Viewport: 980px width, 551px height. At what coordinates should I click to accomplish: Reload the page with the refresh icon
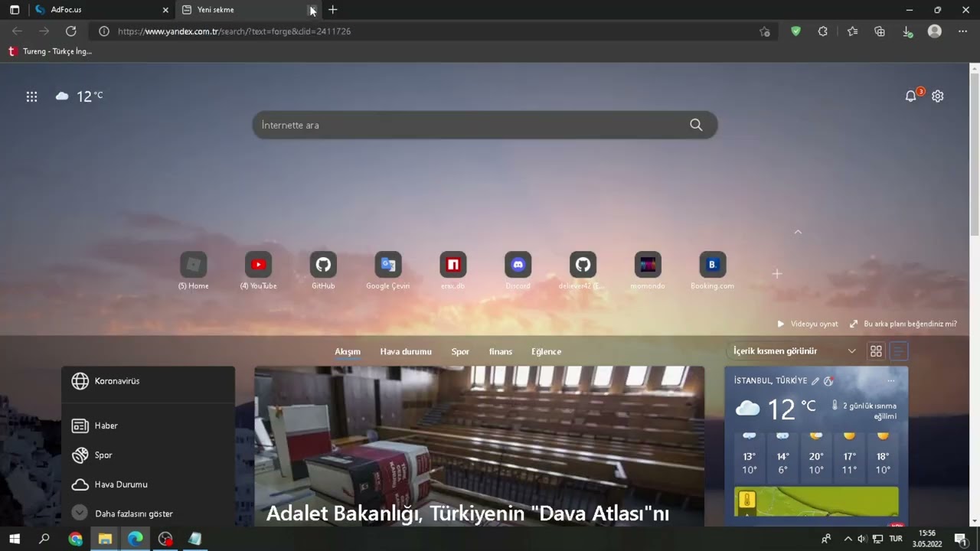[71, 31]
